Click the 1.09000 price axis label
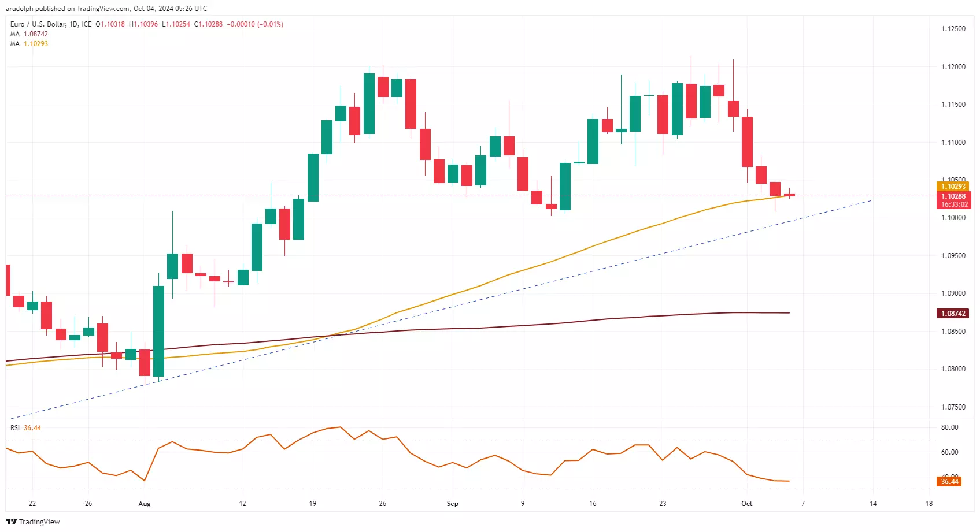The image size is (980, 532). coord(953,293)
